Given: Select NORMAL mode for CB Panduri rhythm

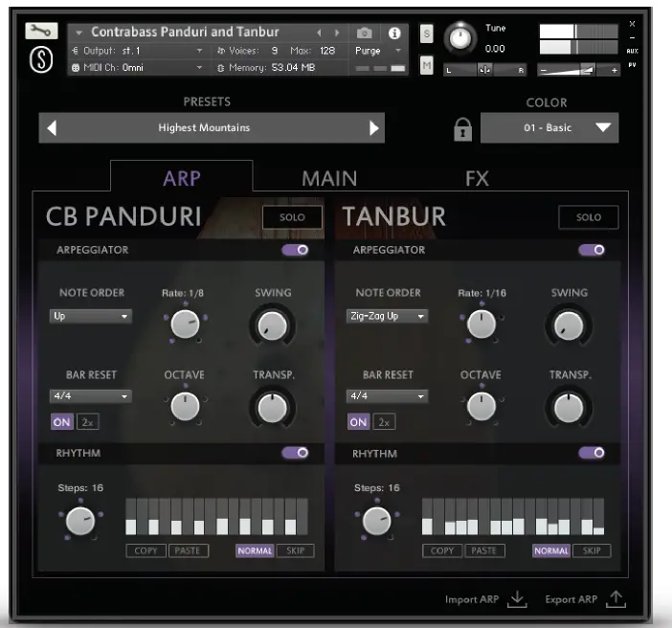Looking at the screenshot, I should coord(255,550).
